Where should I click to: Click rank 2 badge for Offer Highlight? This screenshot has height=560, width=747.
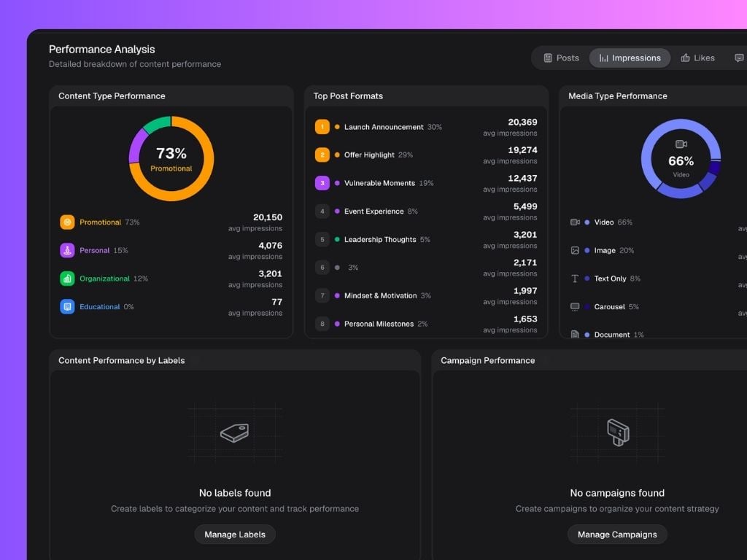click(322, 155)
